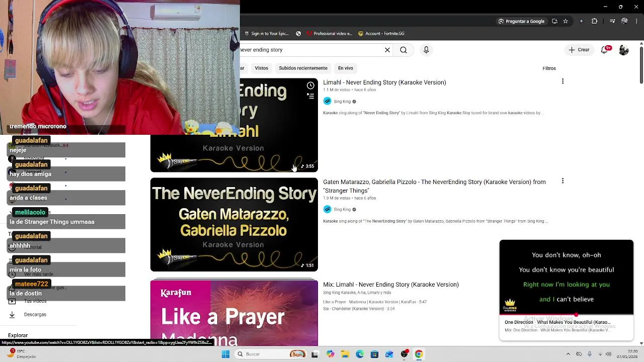Open Sing King channel under Gaten Matarazzo result
This screenshot has width=644, height=362.
[x=342, y=209]
